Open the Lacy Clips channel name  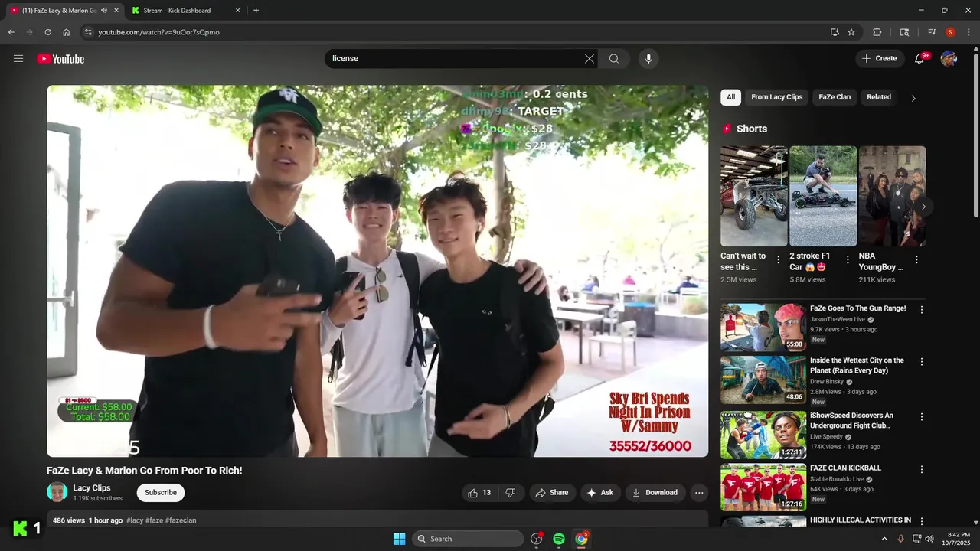pos(92,488)
